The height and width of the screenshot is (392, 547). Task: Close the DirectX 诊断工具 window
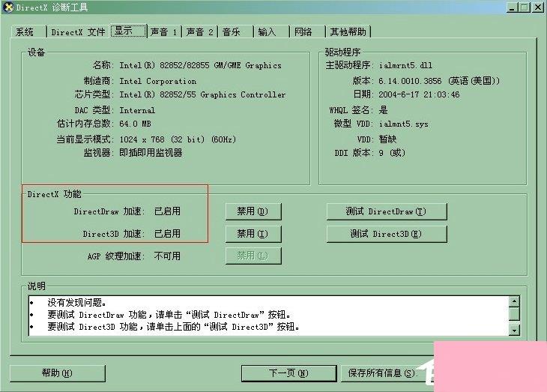(537, 7)
